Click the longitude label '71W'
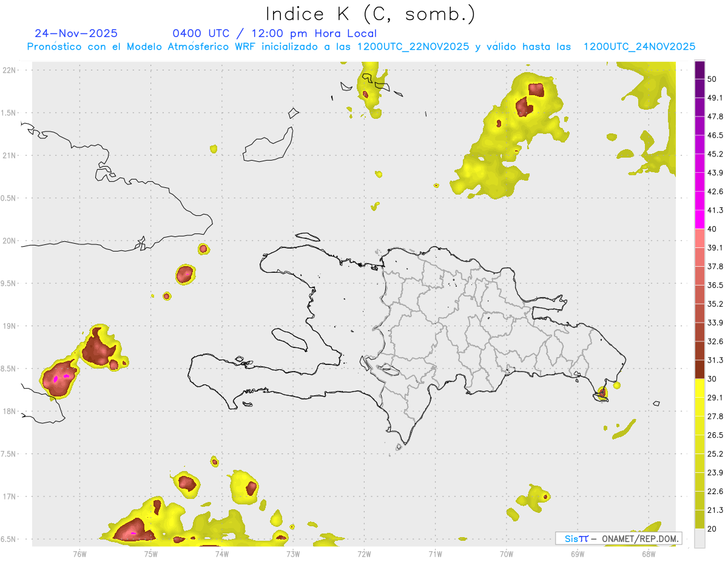728x562 pixels. click(x=435, y=554)
